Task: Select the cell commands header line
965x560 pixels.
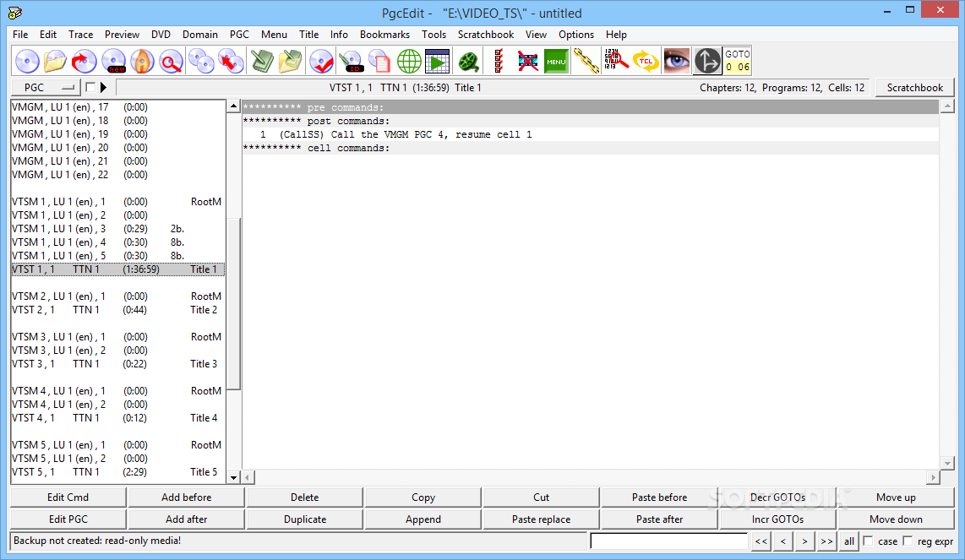Action: 590,148
